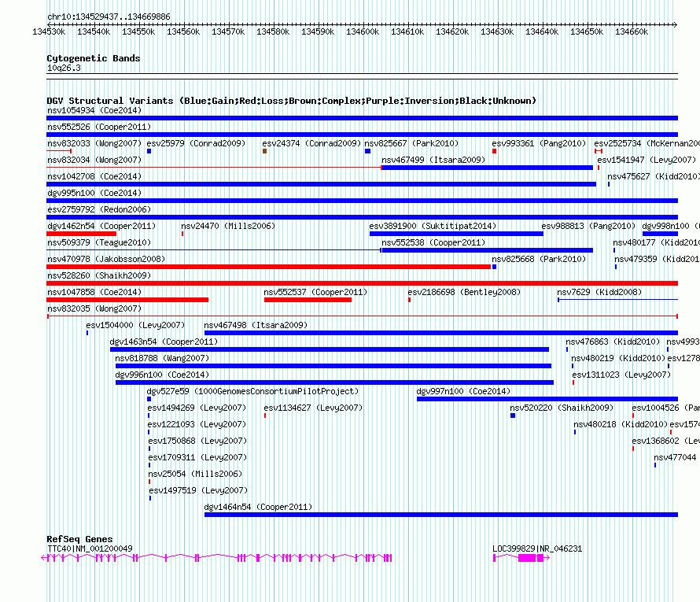Image resolution: width=700 pixels, height=602 pixels.
Task: Click the 134650k ruler tick label
Action: tap(587, 31)
